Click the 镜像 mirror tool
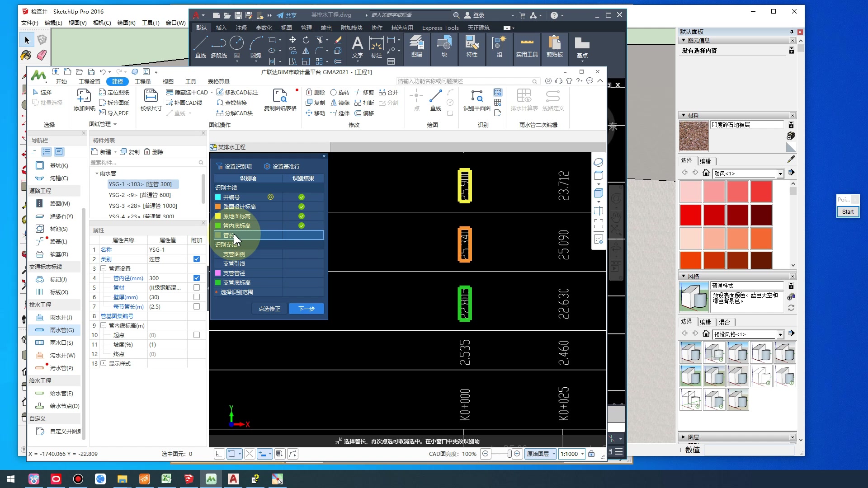This screenshot has width=868, height=488. [340, 103]
